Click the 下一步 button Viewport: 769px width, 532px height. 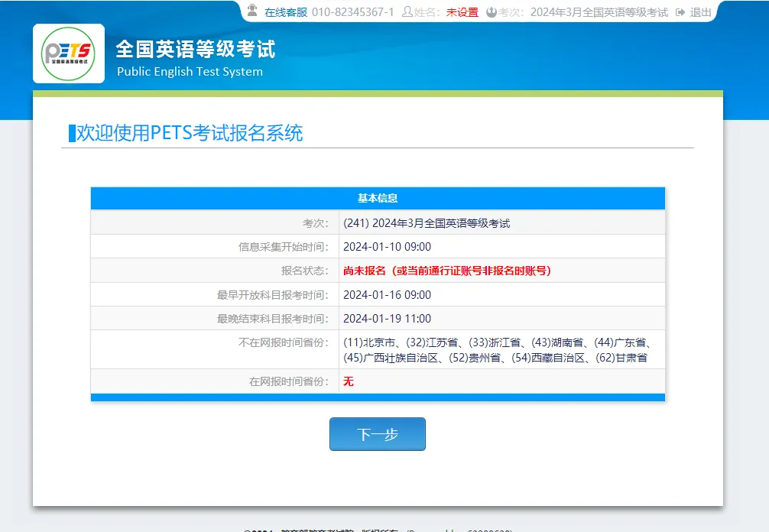tap(378, 434)
